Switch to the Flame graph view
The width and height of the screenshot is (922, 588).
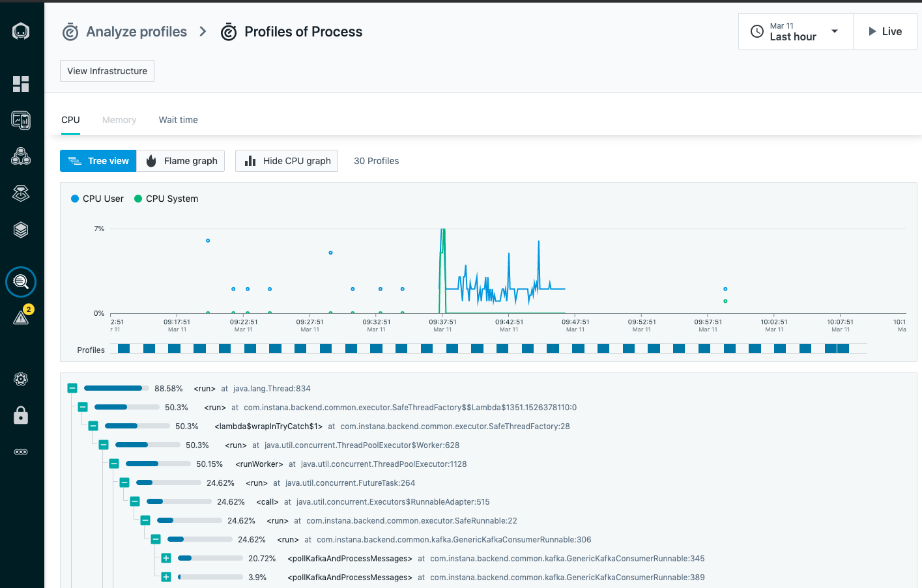[x=181, y=161]
